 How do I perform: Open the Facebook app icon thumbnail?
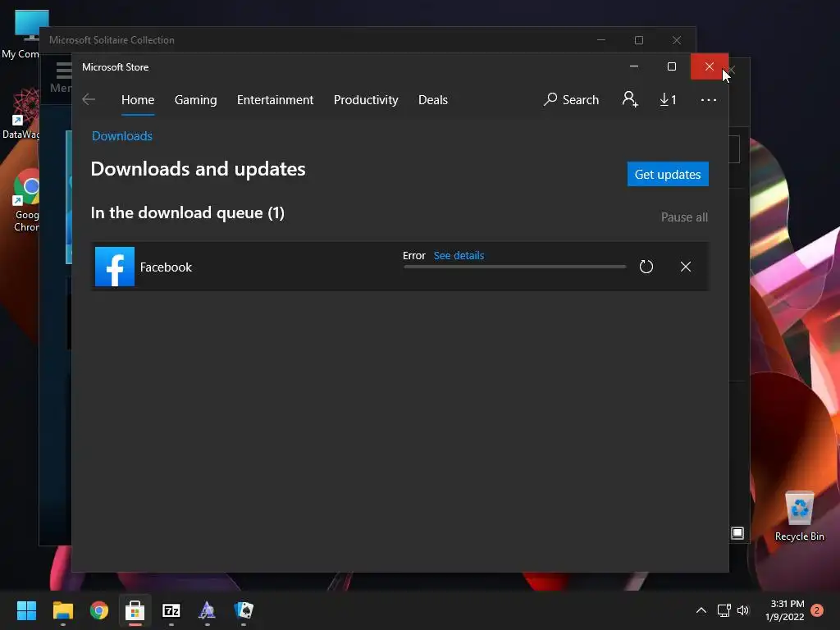pyautogui.click(x=115, y=267)
